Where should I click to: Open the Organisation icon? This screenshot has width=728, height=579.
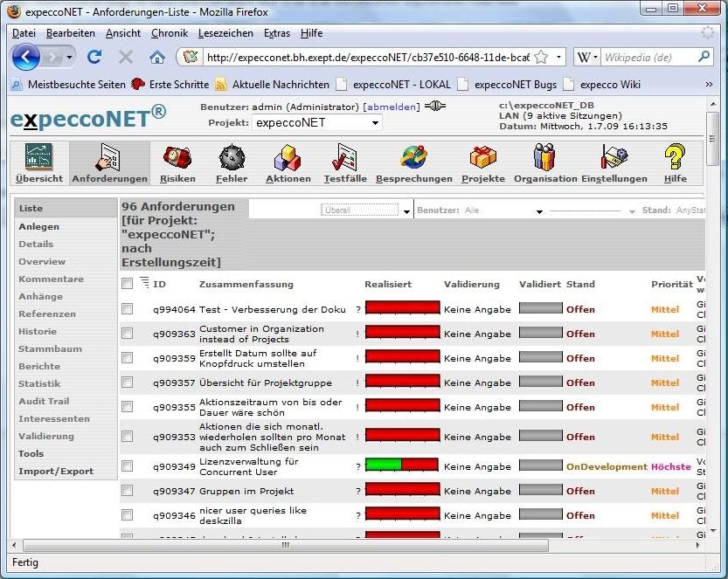coord(545,159)
